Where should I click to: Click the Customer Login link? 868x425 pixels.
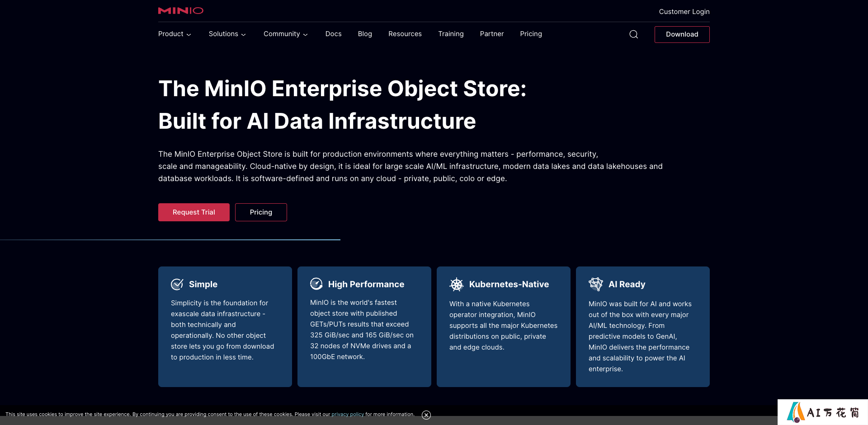point(684,12)
